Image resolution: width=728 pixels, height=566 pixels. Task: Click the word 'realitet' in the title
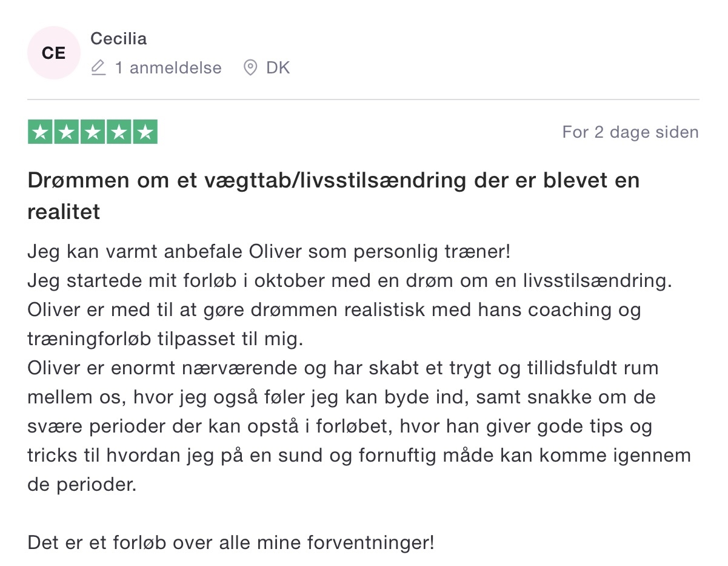(64, 212)
